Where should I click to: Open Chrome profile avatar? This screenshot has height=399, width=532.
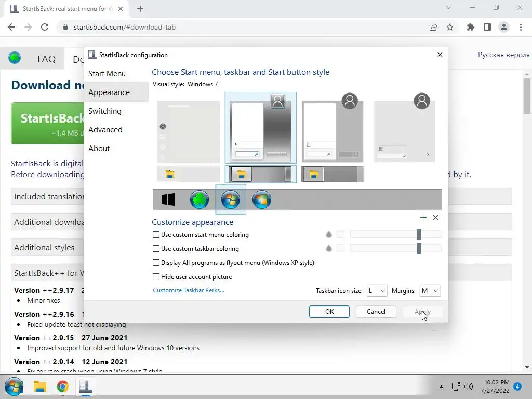point(504,27)
